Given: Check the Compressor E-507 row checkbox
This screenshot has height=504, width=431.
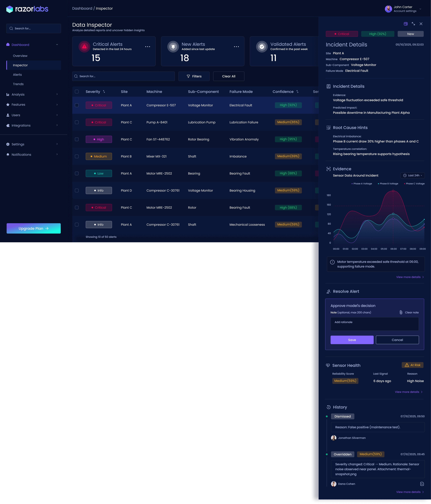Looking at the screenshot, I should tap(77, 105).
